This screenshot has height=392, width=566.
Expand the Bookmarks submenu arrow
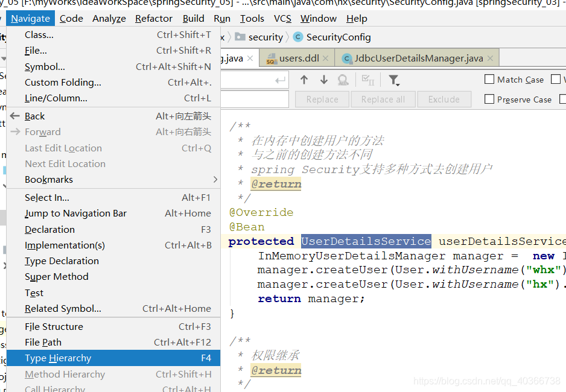click(215, 179)
